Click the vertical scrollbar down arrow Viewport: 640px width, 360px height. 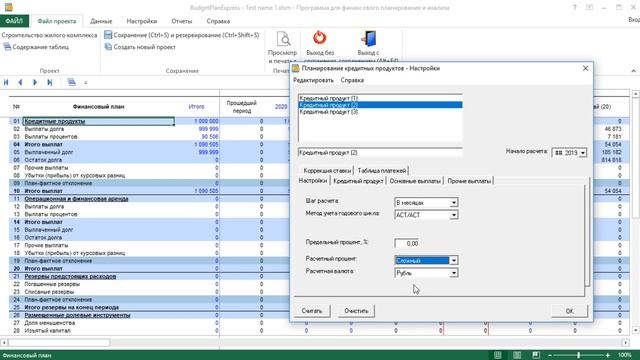(x=636, y=330)
